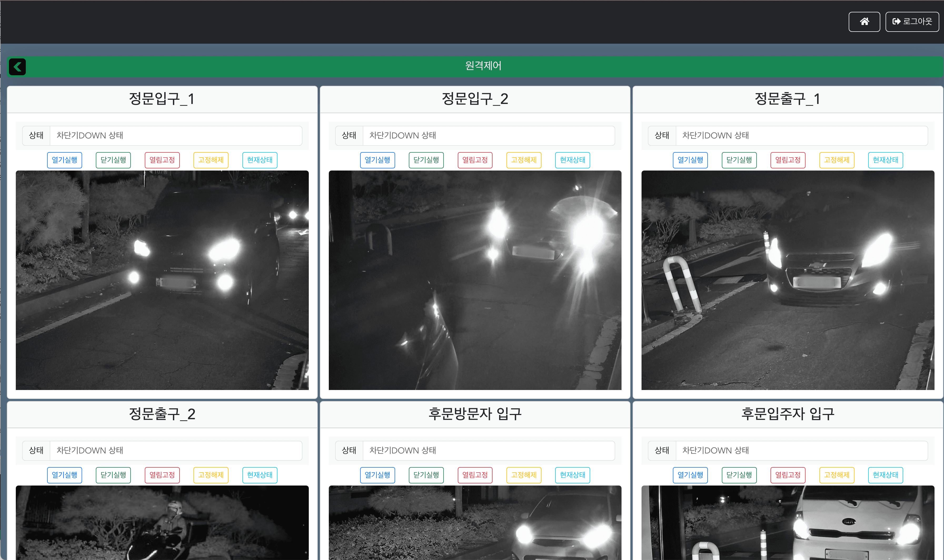
Task: Open the 정문입구_1 camera image
Action: click(x=162, y=280)
